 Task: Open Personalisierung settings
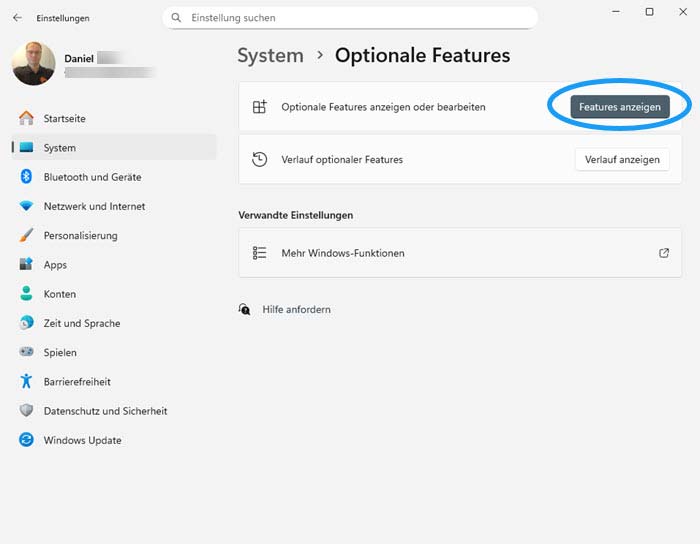point(80,236)
